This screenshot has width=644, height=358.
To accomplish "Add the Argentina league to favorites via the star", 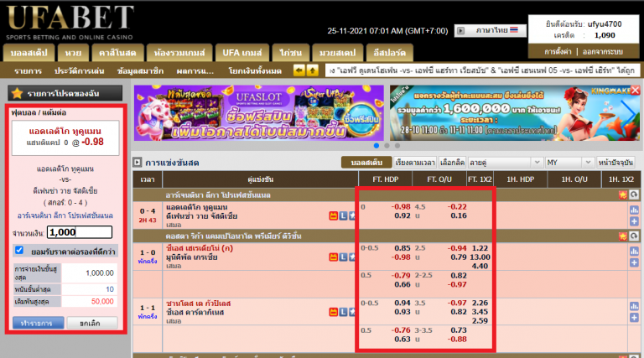I will [x=623, y=195].
